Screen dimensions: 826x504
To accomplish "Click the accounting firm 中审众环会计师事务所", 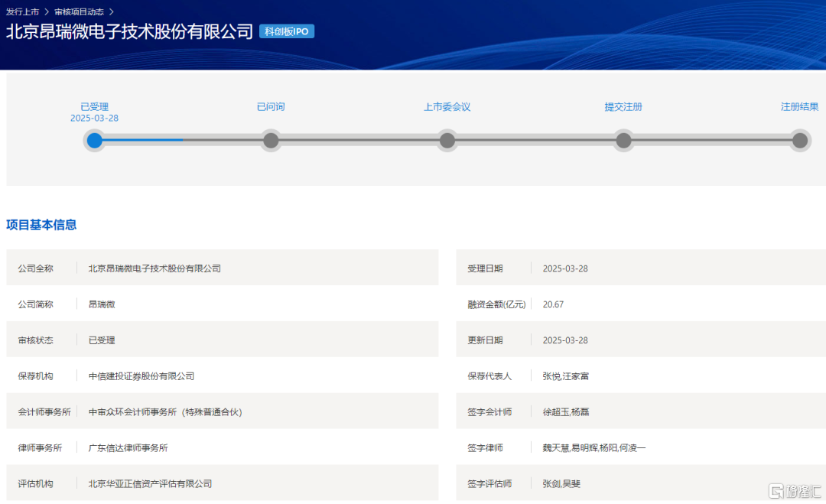I will coord(165,411).
